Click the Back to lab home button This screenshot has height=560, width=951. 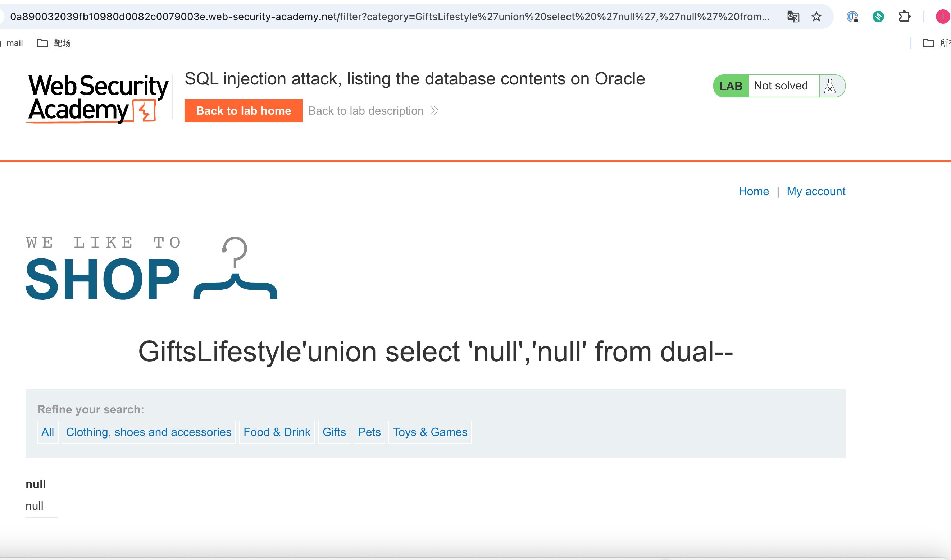click(x=243, y=111)
